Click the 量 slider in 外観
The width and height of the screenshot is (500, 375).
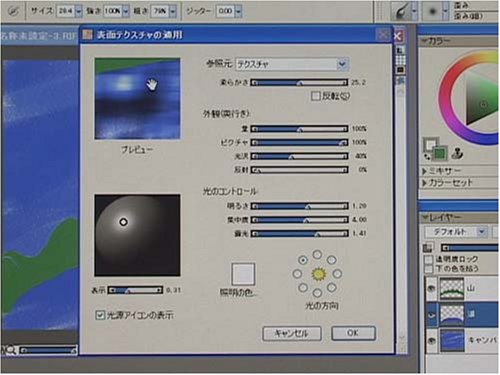coord(299,129)
